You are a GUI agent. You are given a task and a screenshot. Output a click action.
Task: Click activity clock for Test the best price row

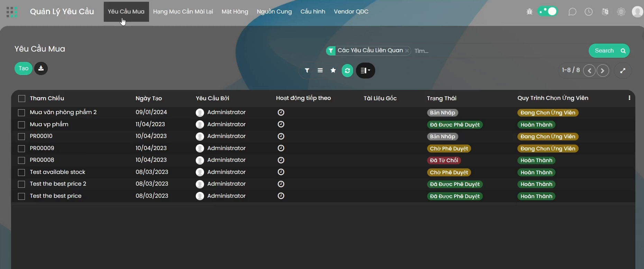(281, 196)
